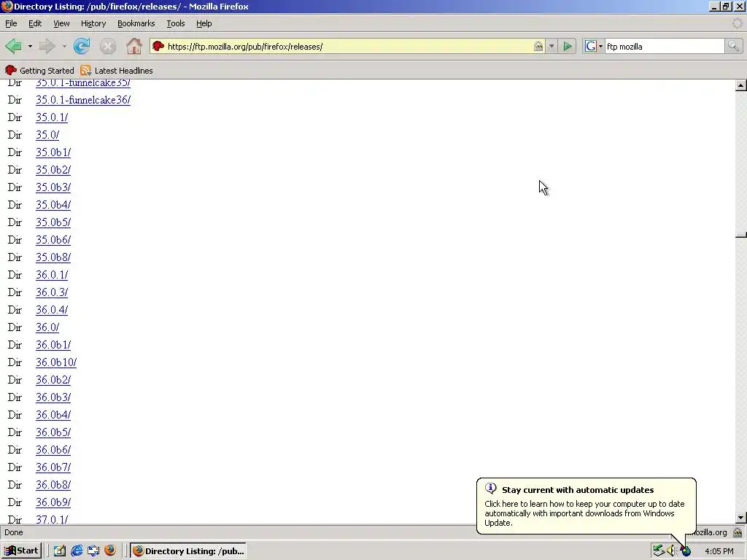Reload the page with the Refresh icon
The width and height of the screenshot is (747, 560).
[82, 46]
